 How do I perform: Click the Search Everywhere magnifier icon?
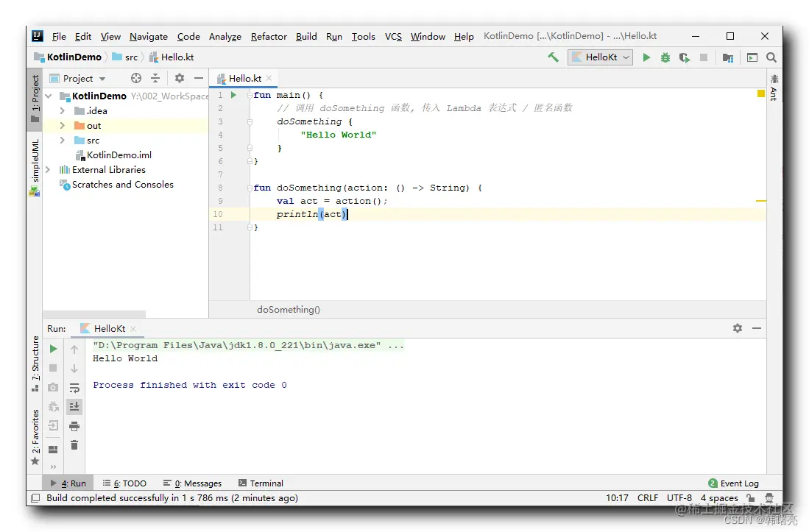click(771, 57)
